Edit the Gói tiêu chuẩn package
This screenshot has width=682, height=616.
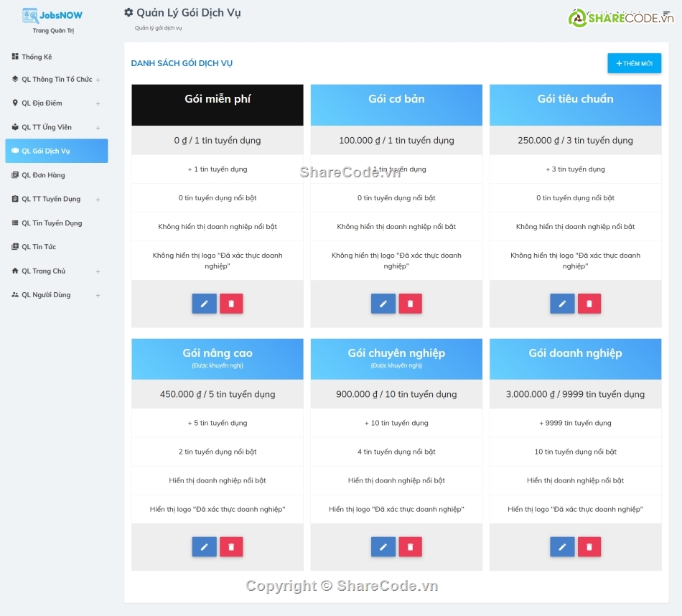click(562, 304)
